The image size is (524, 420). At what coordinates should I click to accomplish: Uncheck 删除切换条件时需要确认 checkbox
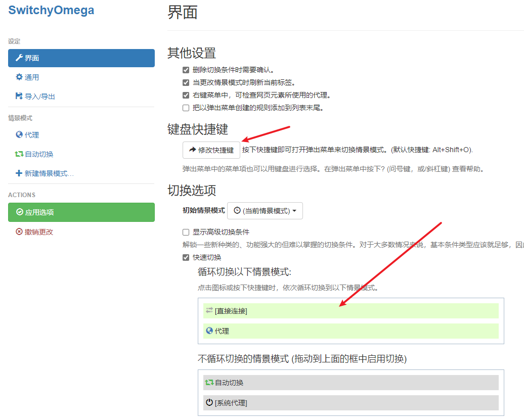click(186, 70)
